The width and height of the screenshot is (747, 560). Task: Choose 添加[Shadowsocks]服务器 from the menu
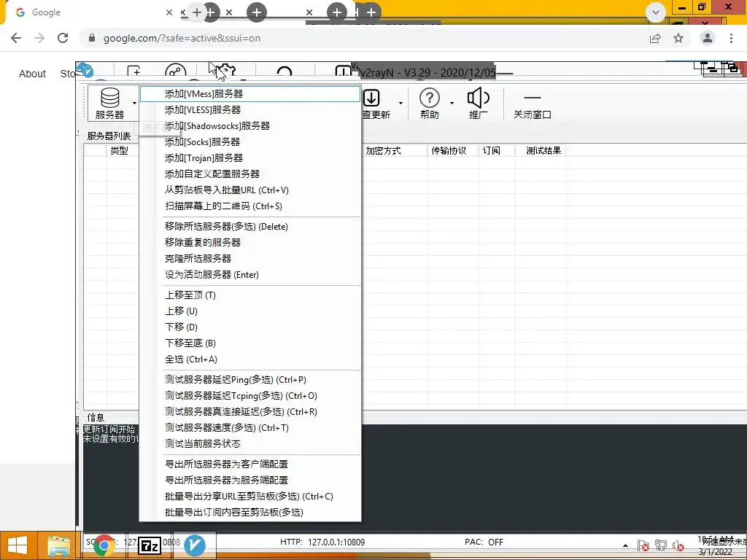250,126
